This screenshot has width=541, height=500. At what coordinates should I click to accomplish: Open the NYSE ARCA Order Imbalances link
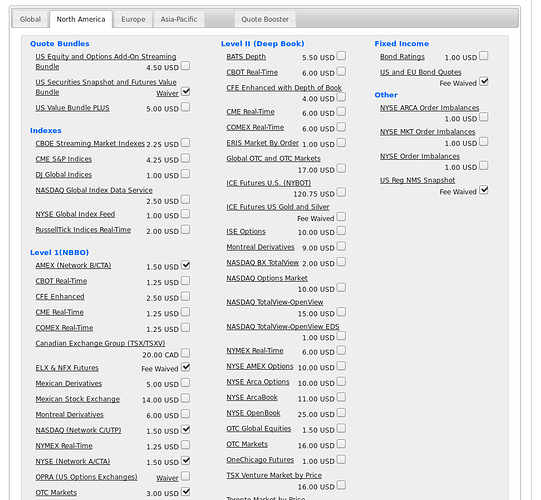[x=430, y=108]
